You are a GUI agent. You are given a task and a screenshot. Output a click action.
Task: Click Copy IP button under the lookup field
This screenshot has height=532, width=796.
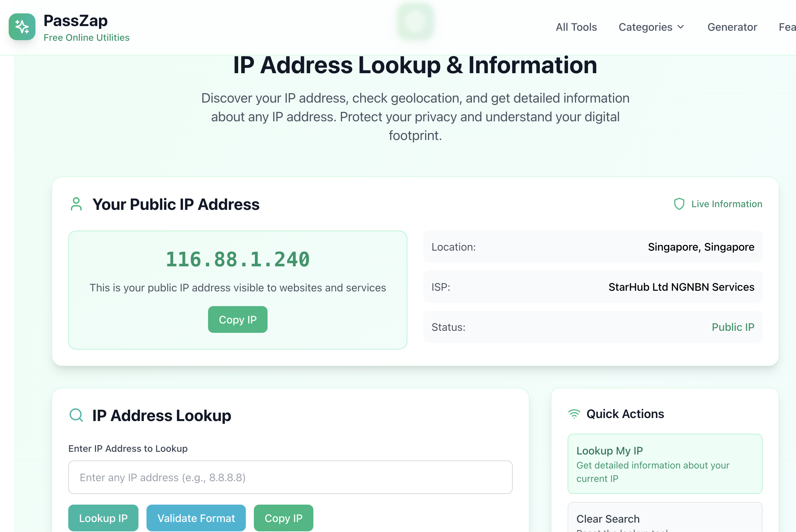[x=283, y=518]
